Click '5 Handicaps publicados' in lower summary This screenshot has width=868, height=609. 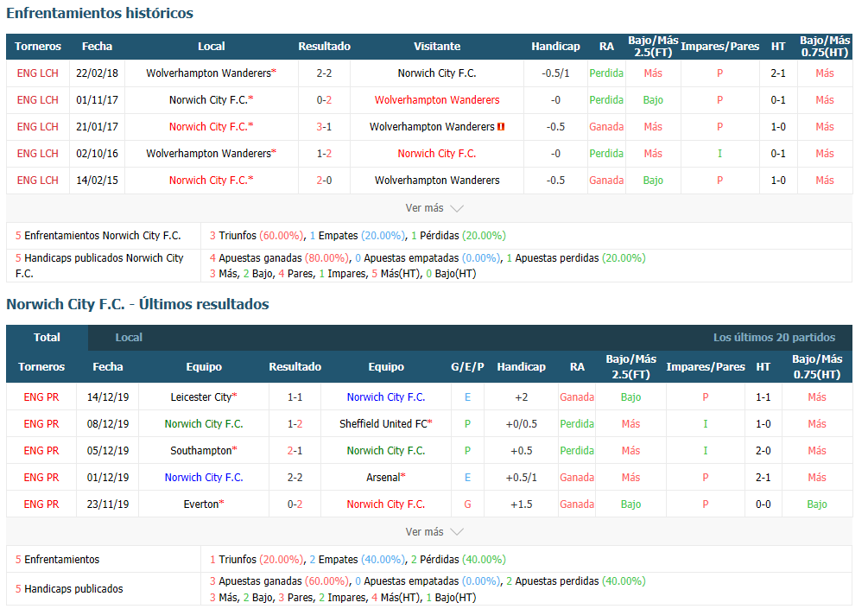tap(69, 589)
